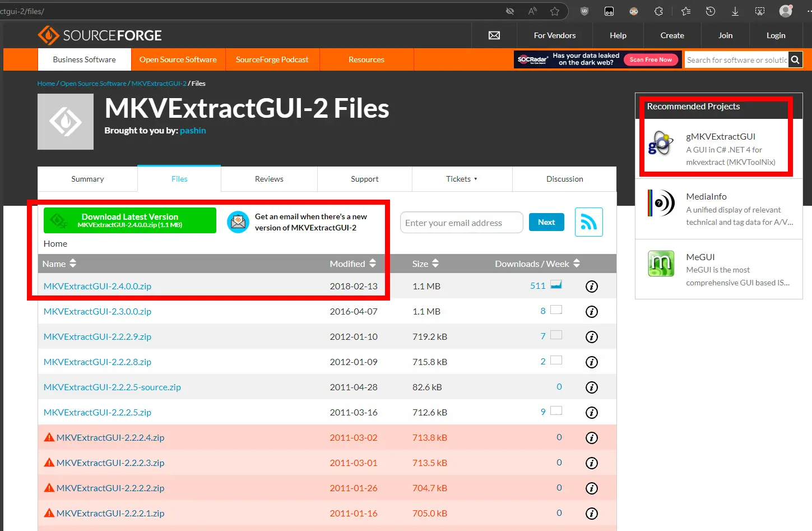812x531 pixels.
Task: Open the Support tab
Action: 365,179
